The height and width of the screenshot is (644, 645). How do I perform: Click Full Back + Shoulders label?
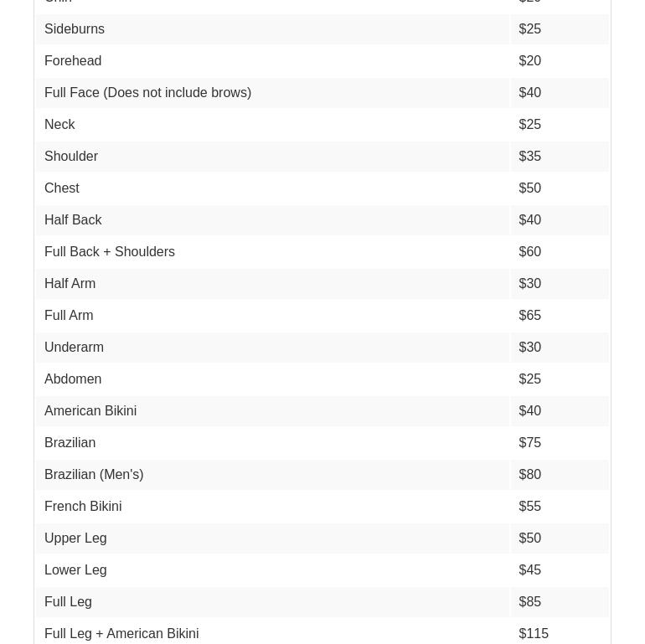tap(110, 252)
